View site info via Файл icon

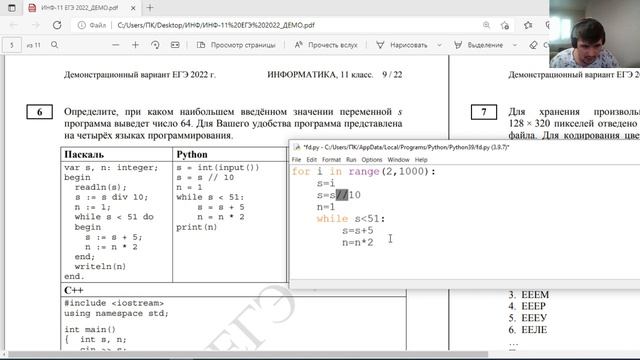[x=92, y=25]
